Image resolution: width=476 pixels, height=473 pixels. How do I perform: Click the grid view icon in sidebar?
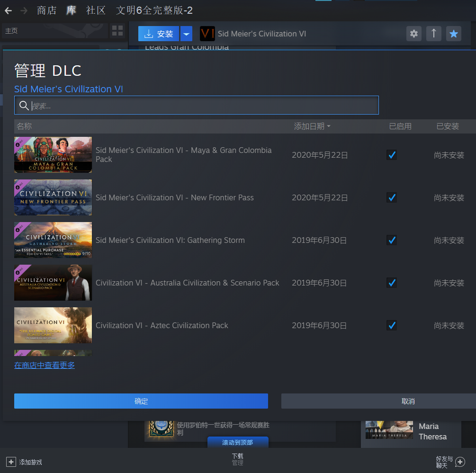[117, 31]
